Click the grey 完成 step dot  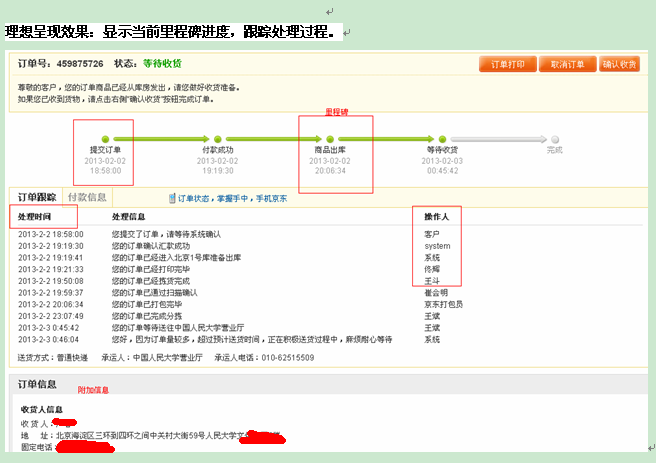[555, 139]
